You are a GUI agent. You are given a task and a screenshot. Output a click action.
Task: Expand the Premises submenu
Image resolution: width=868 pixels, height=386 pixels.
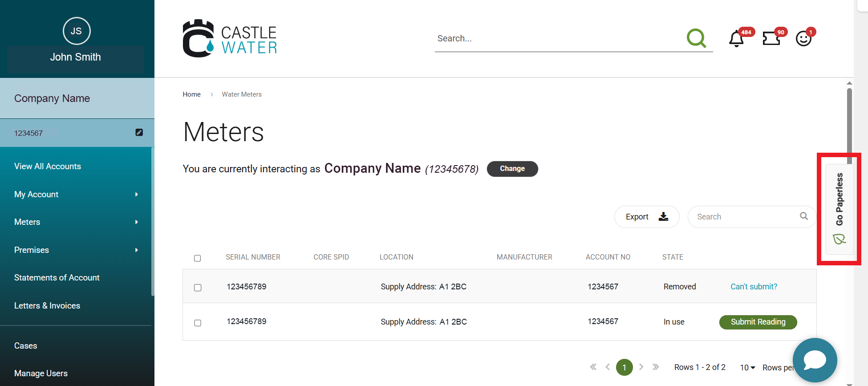click(136, 250)
